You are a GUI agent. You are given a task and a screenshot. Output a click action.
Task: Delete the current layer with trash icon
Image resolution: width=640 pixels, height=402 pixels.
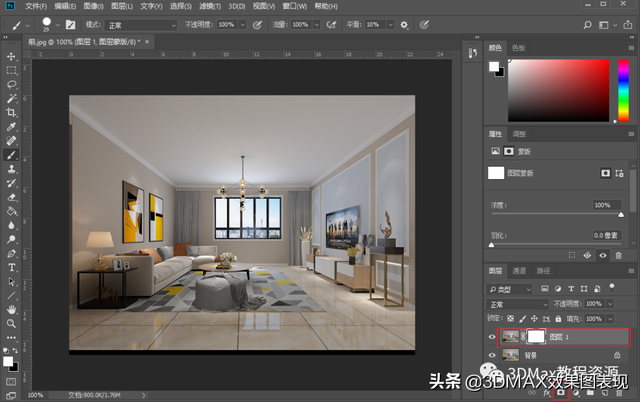point(619,393)
